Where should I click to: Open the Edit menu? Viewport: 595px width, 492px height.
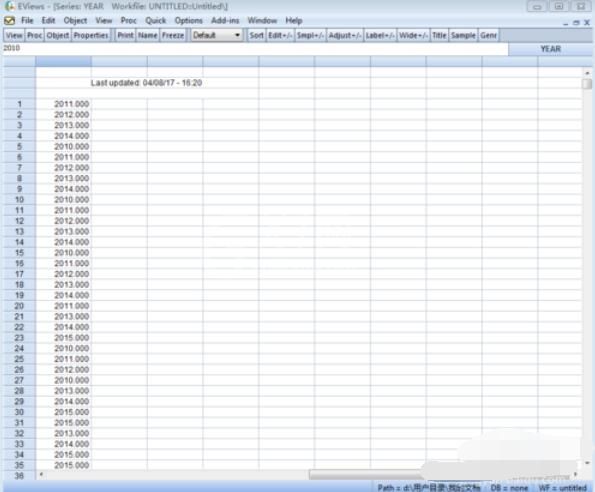(48, 20)
